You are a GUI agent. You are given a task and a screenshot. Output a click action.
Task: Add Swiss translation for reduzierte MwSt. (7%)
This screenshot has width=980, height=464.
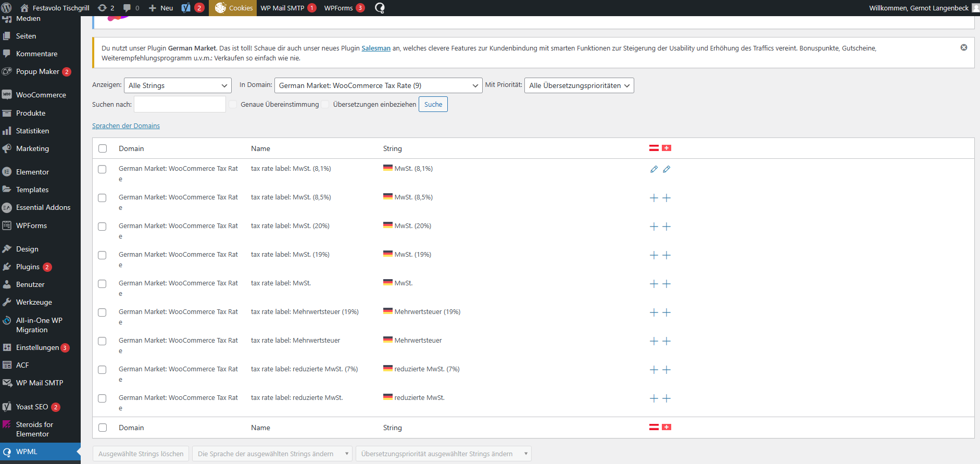click(667, 370)
